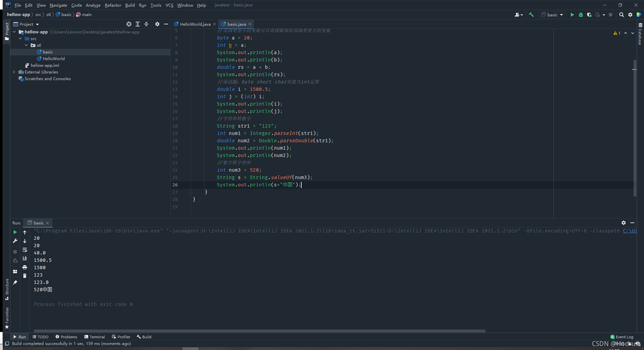Select basic class in project tree

pyautogui.click(x=48, y=52)
